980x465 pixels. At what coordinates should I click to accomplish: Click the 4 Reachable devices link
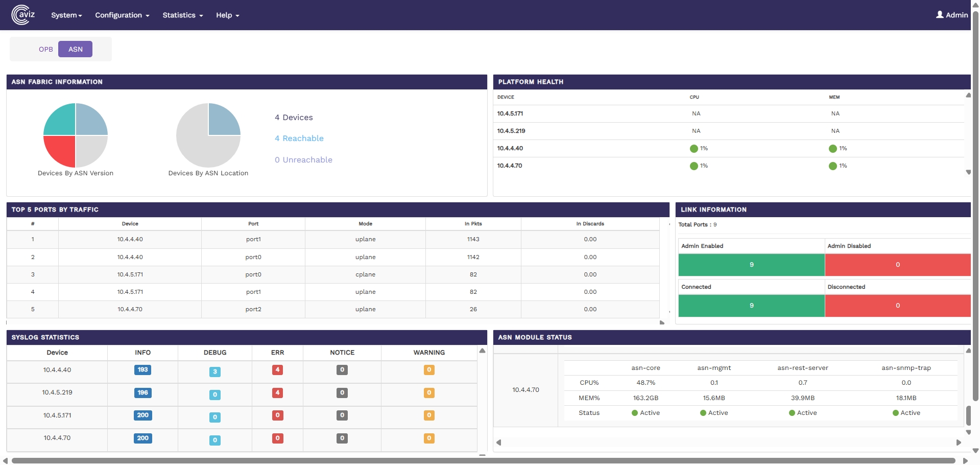tap(299, 138)
